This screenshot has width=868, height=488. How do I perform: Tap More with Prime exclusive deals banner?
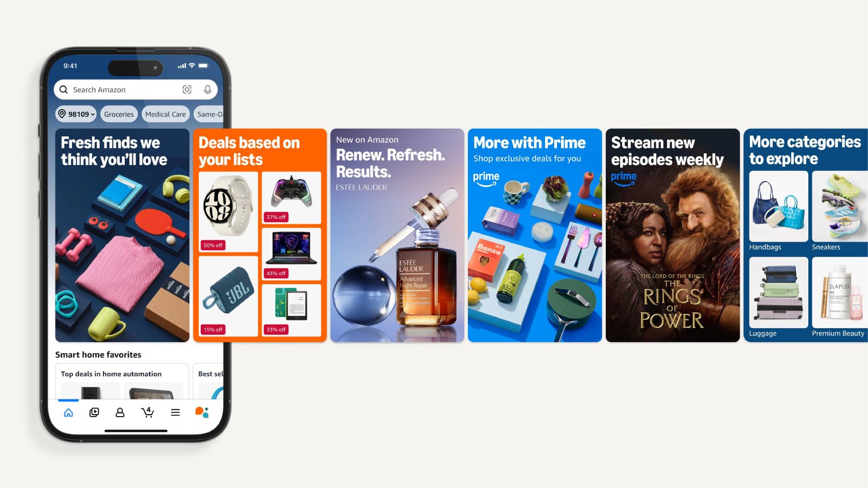tap(535, 235)
